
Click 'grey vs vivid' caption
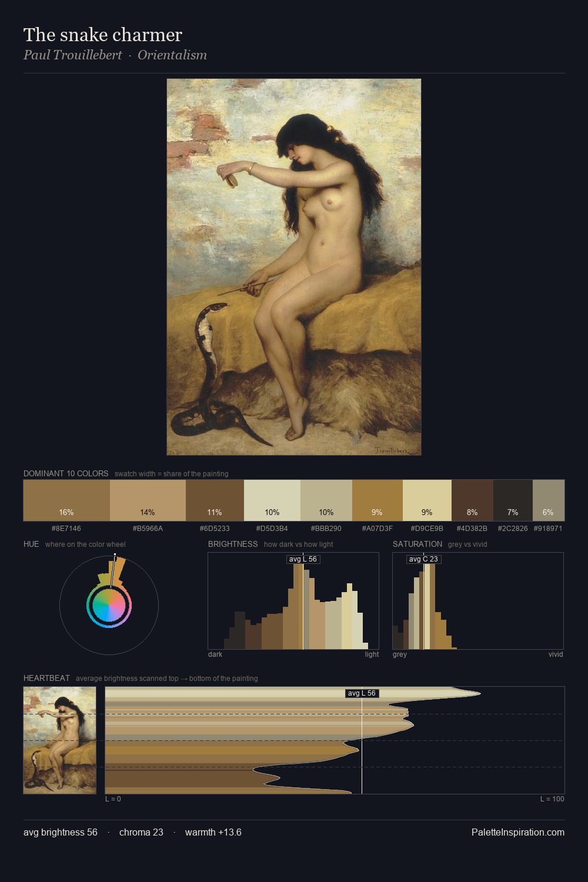pyautogui.click(x=467, y=544)
